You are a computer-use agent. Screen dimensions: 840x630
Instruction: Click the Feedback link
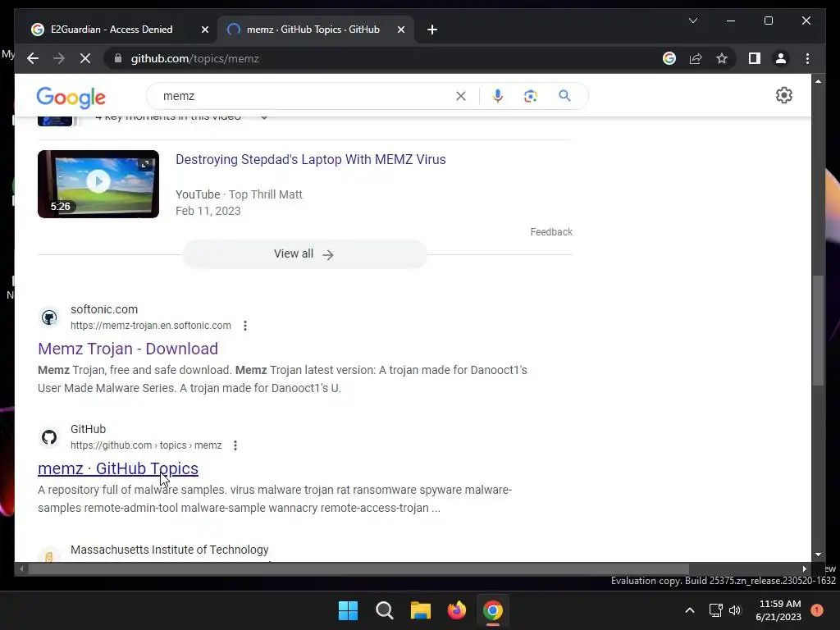pyautogui.click(x=551, y=232)
